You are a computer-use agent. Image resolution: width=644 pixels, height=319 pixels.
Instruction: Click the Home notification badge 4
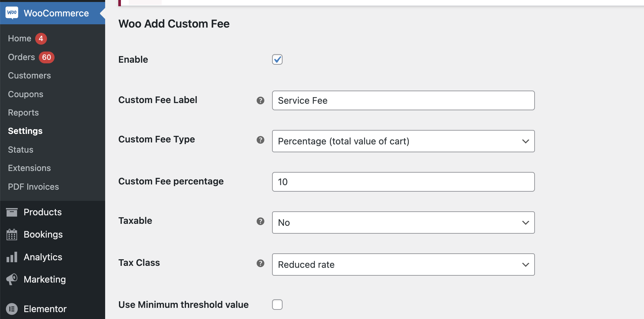[x=41, y=39]
